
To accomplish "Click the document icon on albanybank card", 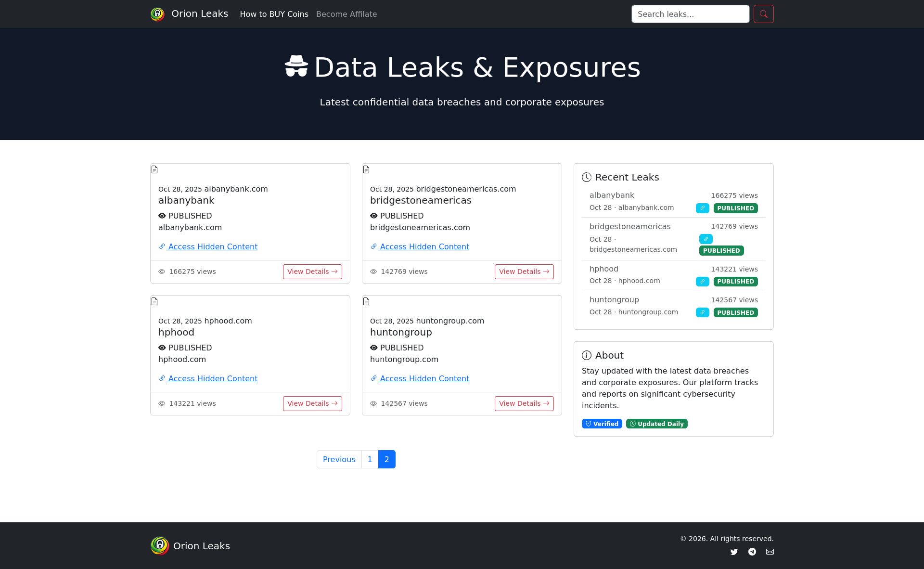I will pos(154,169).
